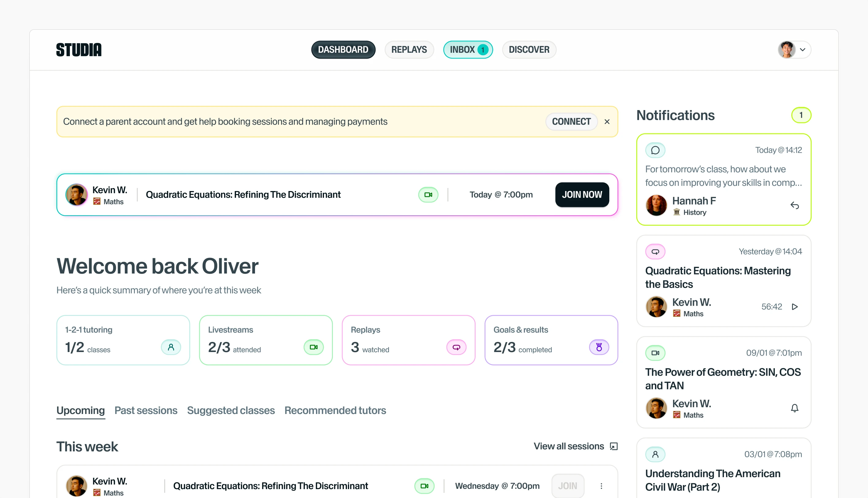Show the Recommended tutors tab
868x498 pixels.
pyautogui.click(x=335, y=410)
